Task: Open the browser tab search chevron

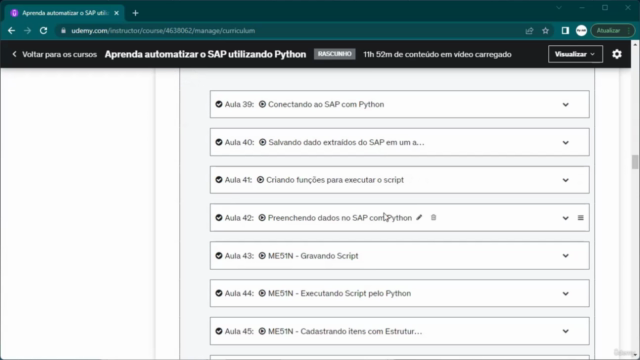Action: pos(559,8)
